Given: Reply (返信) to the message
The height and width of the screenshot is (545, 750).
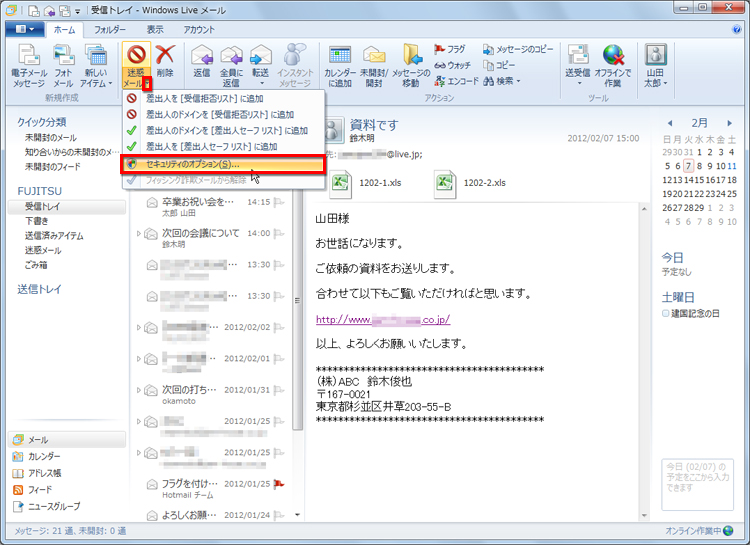Looking at the screenshot, I should [202, 61].
